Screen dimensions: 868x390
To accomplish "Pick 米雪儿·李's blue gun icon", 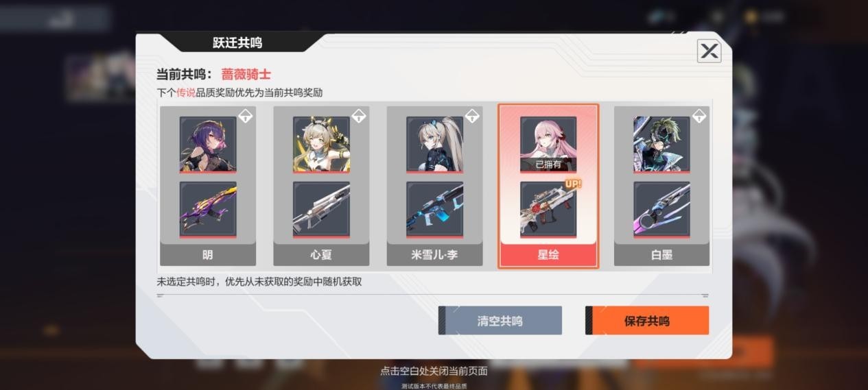I will pyautogui.click(x=434, y=210).
